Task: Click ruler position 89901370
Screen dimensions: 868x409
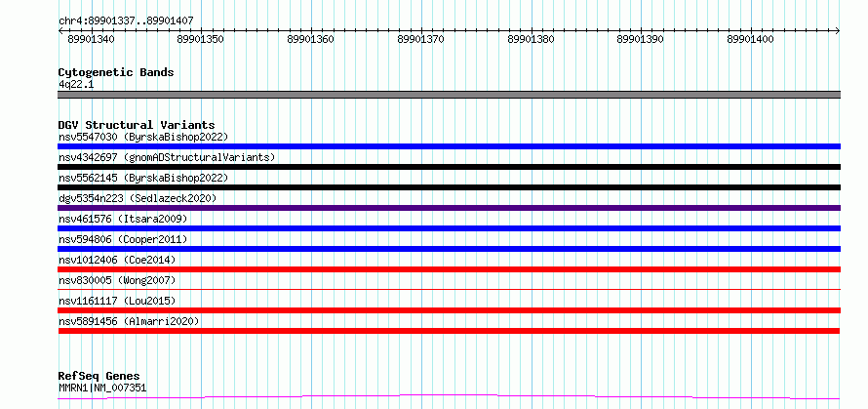Action: point(420,39)
